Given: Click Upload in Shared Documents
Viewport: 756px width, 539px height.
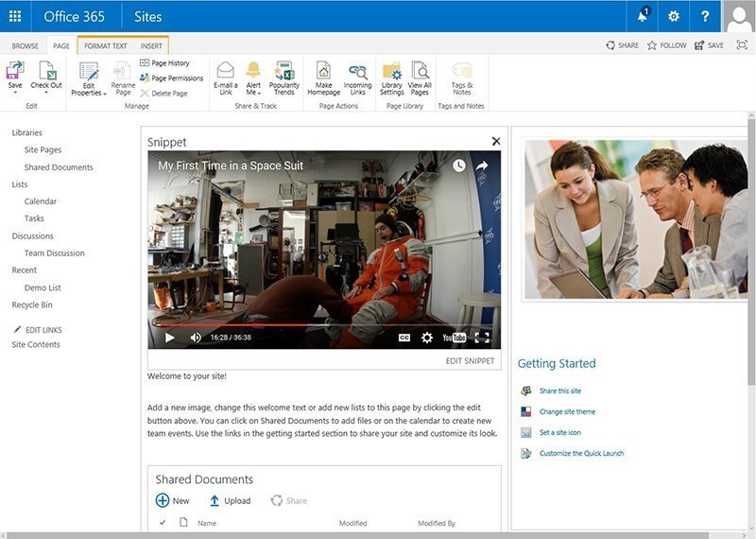Looking at the screenshot, I should click(231, 500).
